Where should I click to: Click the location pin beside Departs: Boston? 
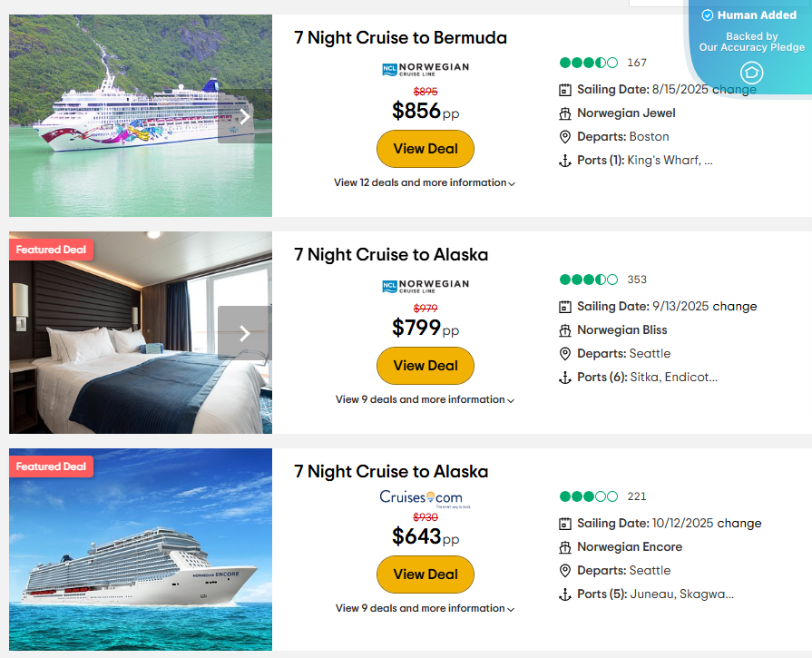(566, 137)
